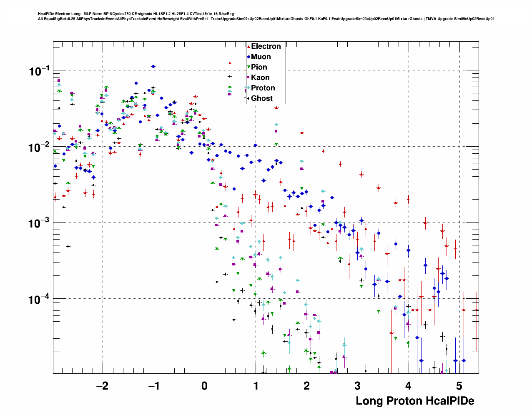Click the cyan Proton marker in legend

click(248, 88)
